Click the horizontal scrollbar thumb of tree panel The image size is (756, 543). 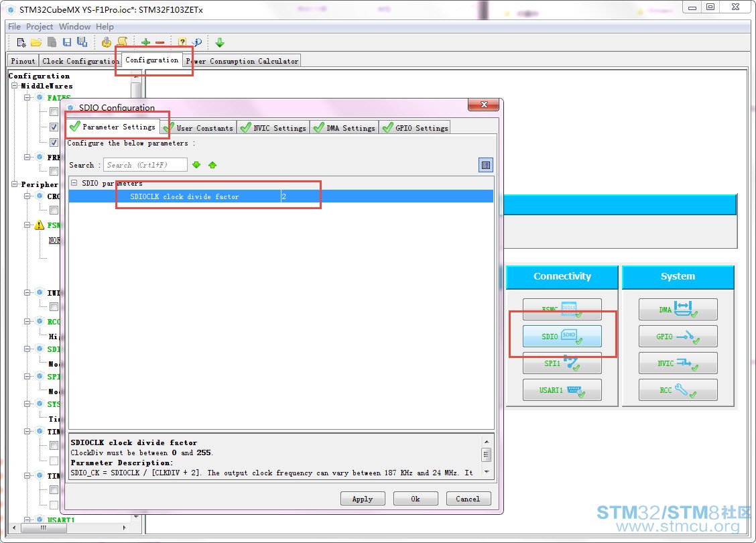pos(44,528)
